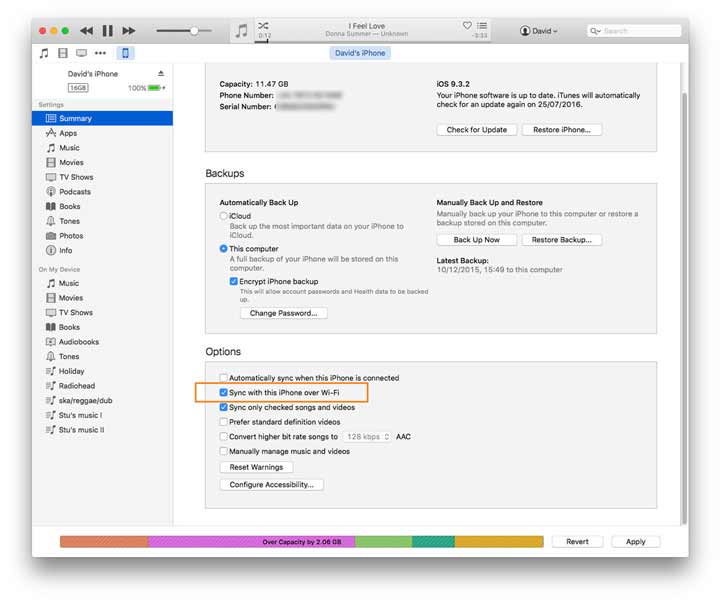This screenshot has height=602, width=720.
Task: Open the Up Next list icon
Action: click(x=482, y=25)
